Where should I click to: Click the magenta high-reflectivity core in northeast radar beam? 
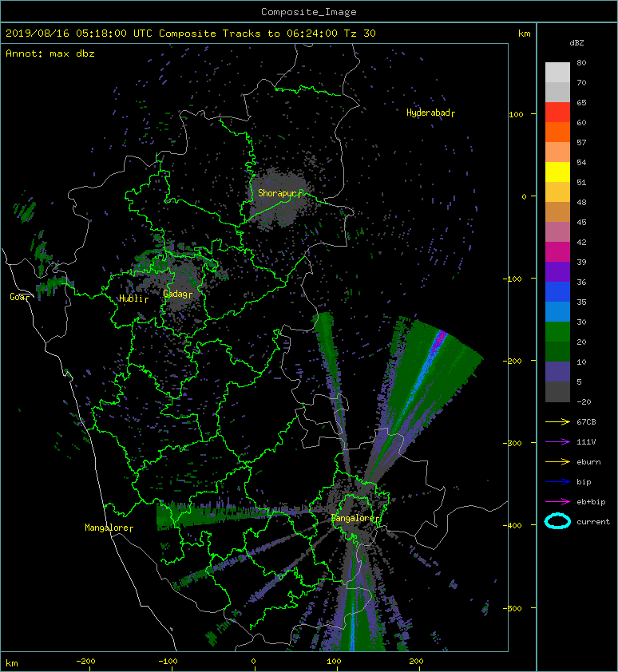[440, 339]
